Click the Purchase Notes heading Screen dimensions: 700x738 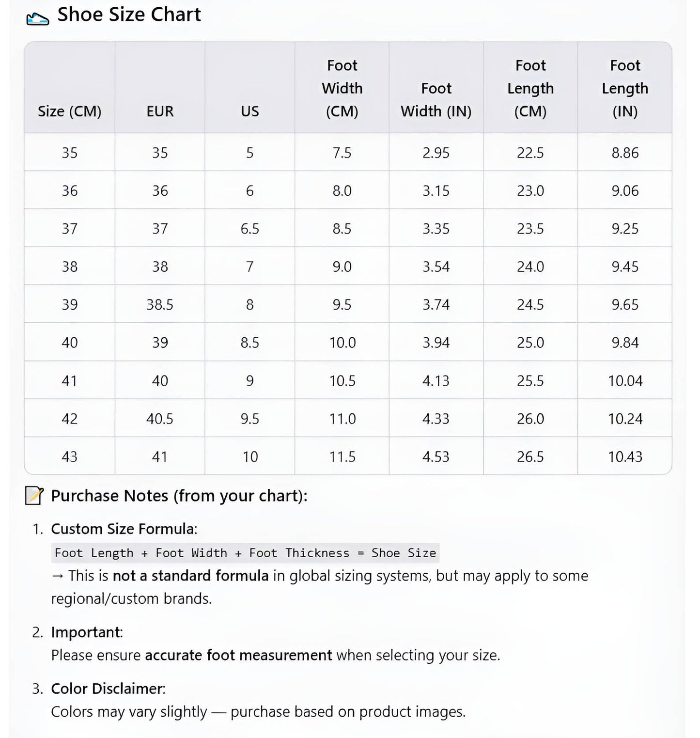click(179, 496)
